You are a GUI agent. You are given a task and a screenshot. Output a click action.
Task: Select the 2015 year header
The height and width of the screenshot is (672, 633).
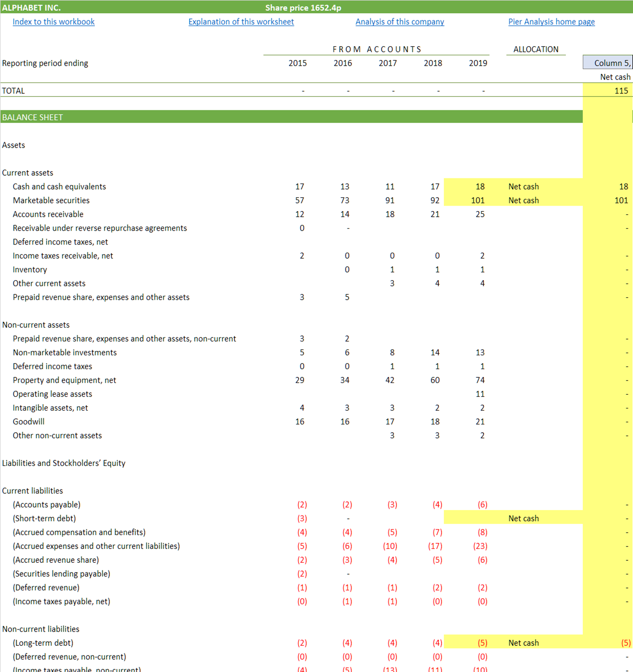297,63
